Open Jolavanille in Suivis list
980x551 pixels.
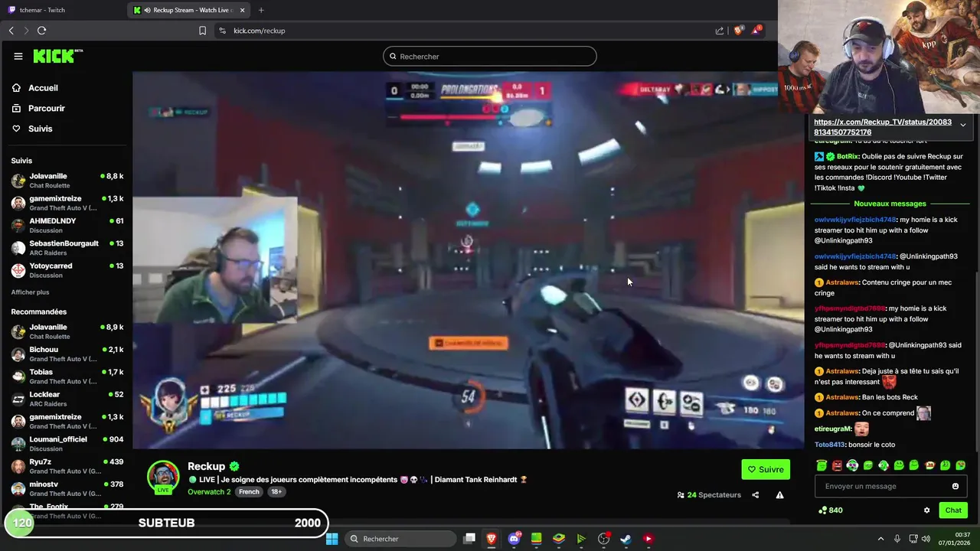tap(67, 181)
